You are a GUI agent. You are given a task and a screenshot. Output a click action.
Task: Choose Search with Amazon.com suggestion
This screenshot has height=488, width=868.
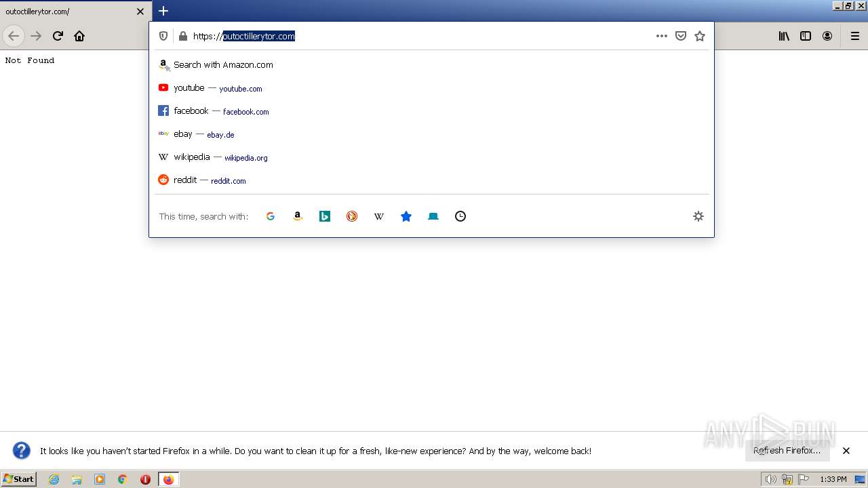[x=431, y=65]
